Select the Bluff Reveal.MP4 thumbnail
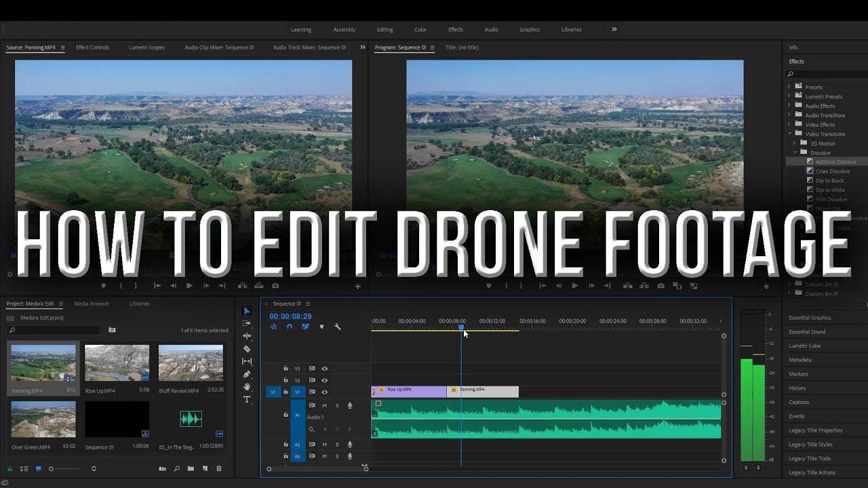 tap(191, 363)
